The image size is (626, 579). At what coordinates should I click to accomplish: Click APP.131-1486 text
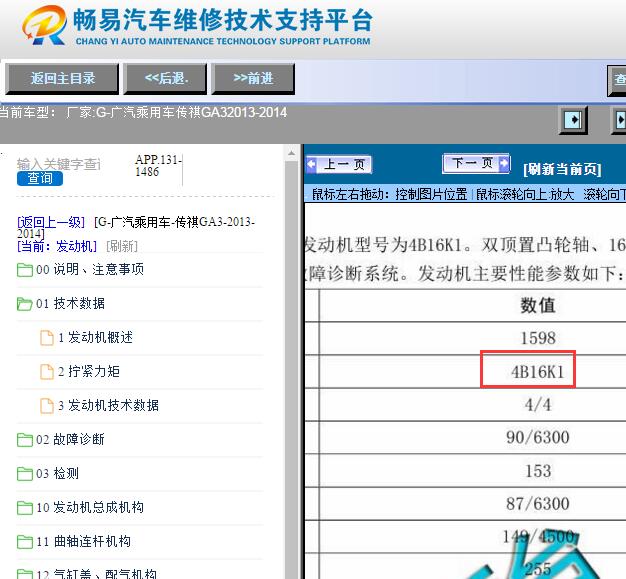[158, 166]
